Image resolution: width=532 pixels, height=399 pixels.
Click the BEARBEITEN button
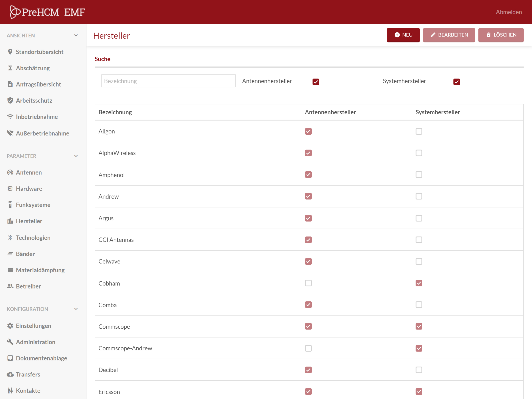pos(449,35)
